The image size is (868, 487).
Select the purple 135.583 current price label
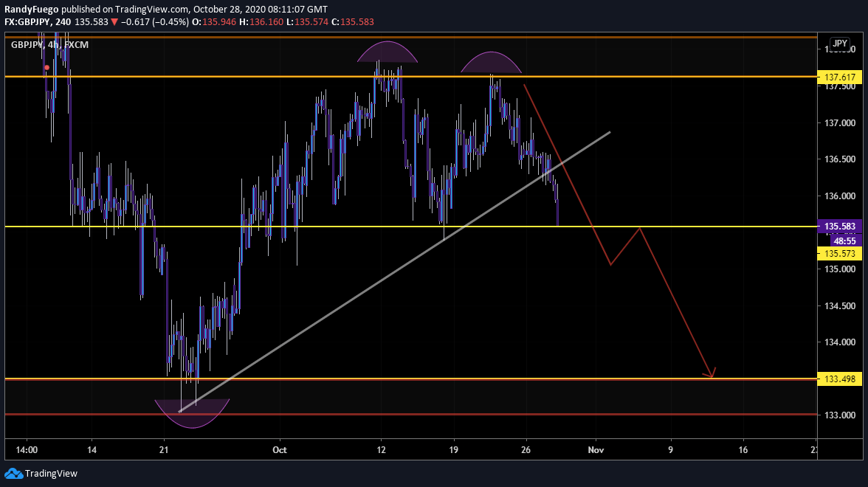click(840, 227)
